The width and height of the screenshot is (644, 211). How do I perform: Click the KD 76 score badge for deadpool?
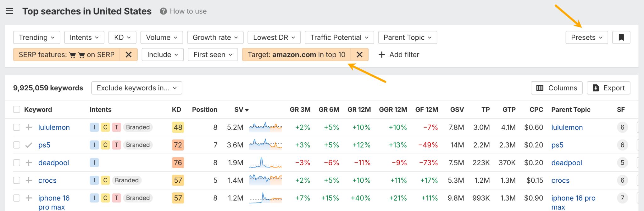tap(178, 163)
